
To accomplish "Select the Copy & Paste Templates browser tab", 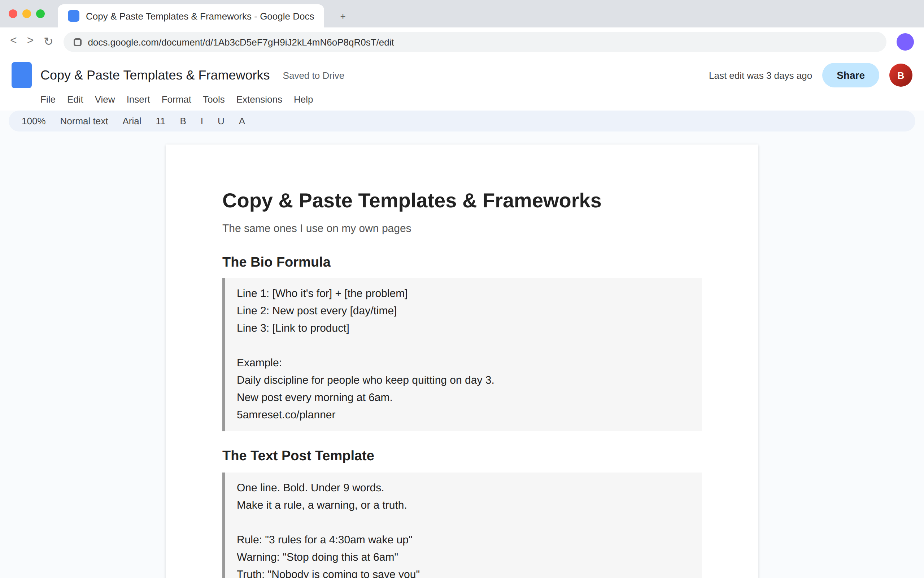I will [191, 16].
